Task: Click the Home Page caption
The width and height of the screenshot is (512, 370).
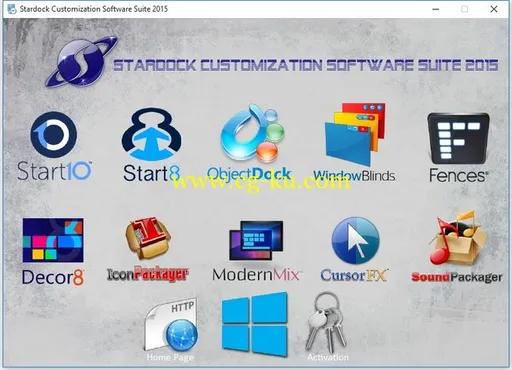Action: point(170,358)
